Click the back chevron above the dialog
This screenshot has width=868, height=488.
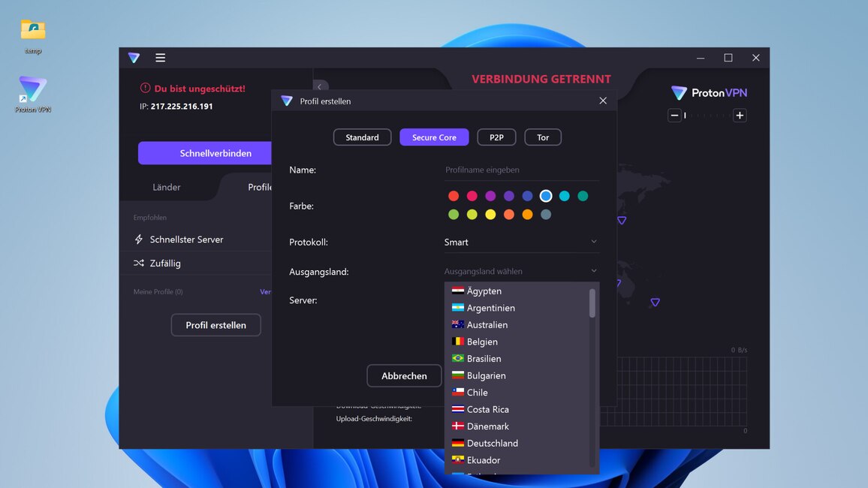(x=320, y=86)
